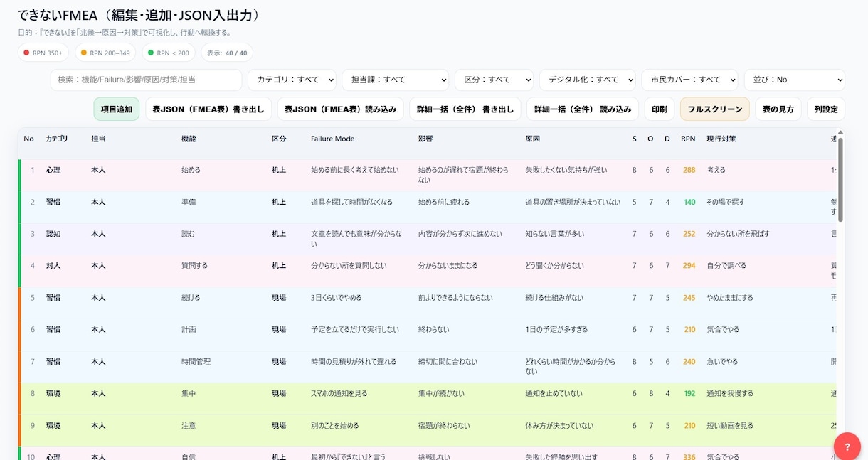This screenshot has height=460, width=868.
Task: Click the 表示: 40 / 40 count chip
Action: 227,53
